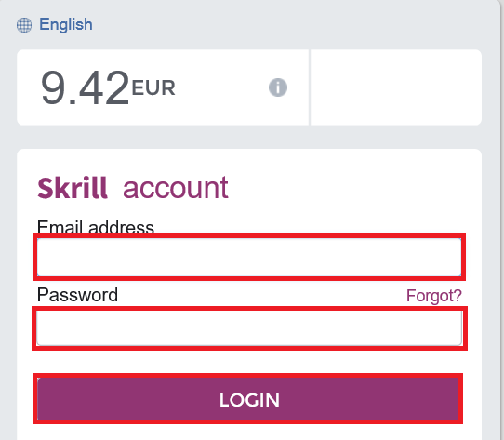This screenshot has width=504, height=440.
Task: Submit with the LOGIN button
Action: pos(248,398)
